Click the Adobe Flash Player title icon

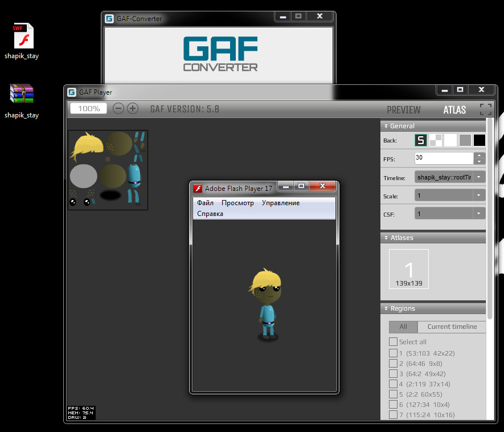tap(198, 188)
